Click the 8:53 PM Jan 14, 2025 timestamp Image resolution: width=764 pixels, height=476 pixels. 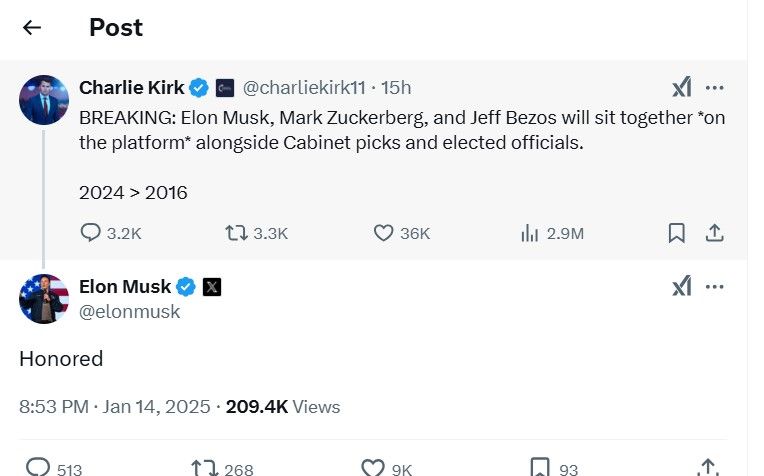[115, 407]
